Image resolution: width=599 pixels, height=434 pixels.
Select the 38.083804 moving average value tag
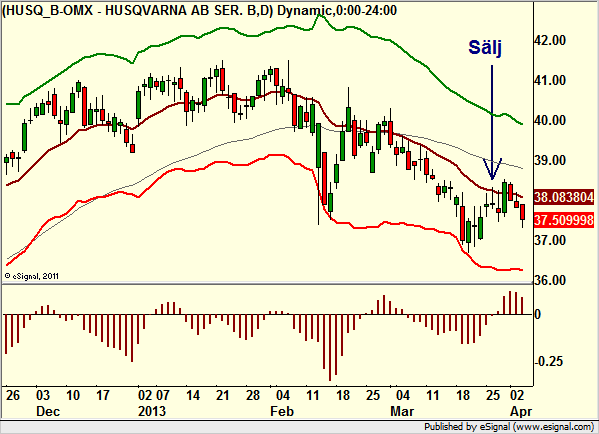[x=564, y=197]
